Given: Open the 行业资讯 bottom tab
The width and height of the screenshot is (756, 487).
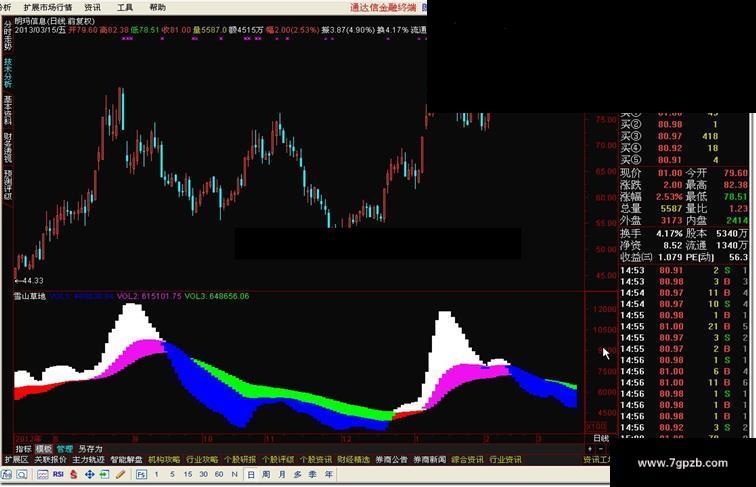Looking at the screenshot, I should pyautogui.click(x=505, y=460).
